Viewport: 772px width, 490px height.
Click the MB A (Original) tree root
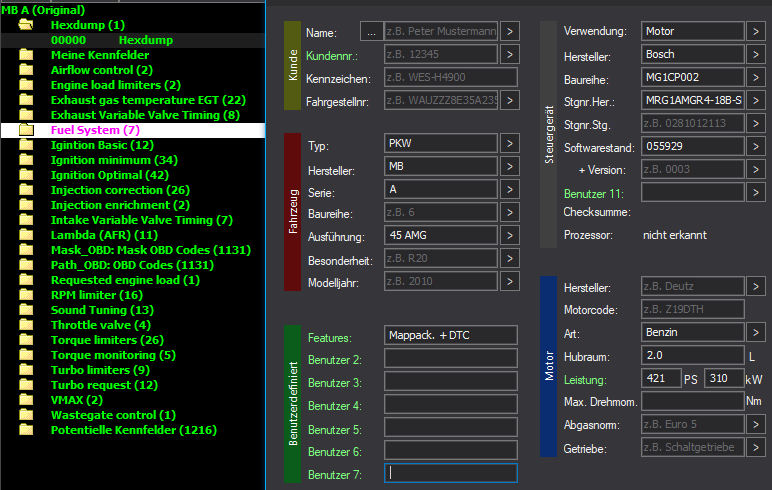[43, 10]
